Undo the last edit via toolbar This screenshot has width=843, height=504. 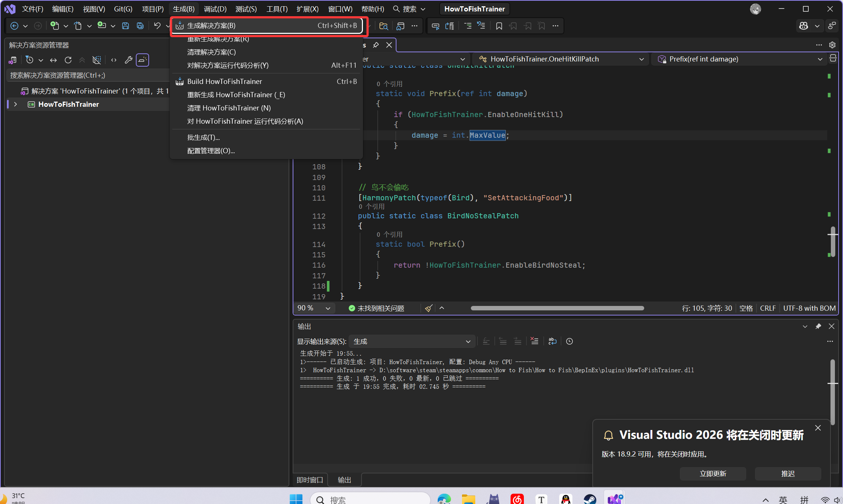[157, 26]
